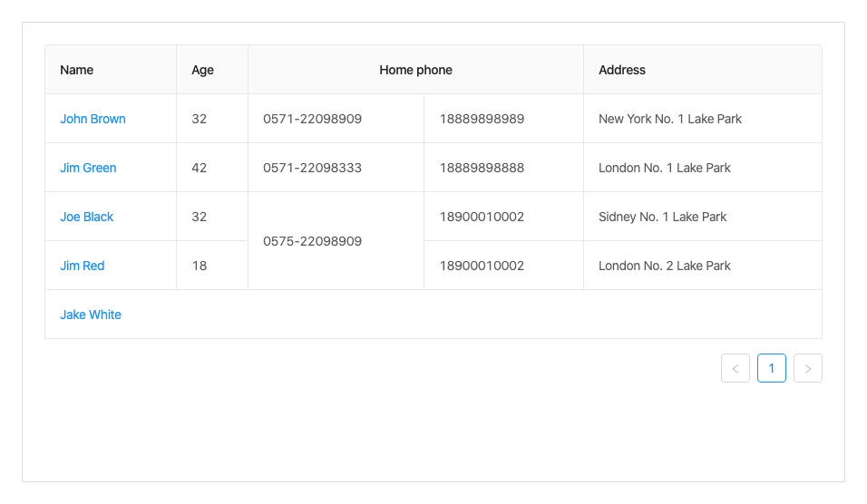This screenshot has height=504, width=867.
Task: Open the Jake White link
Action: pos(91,315)
